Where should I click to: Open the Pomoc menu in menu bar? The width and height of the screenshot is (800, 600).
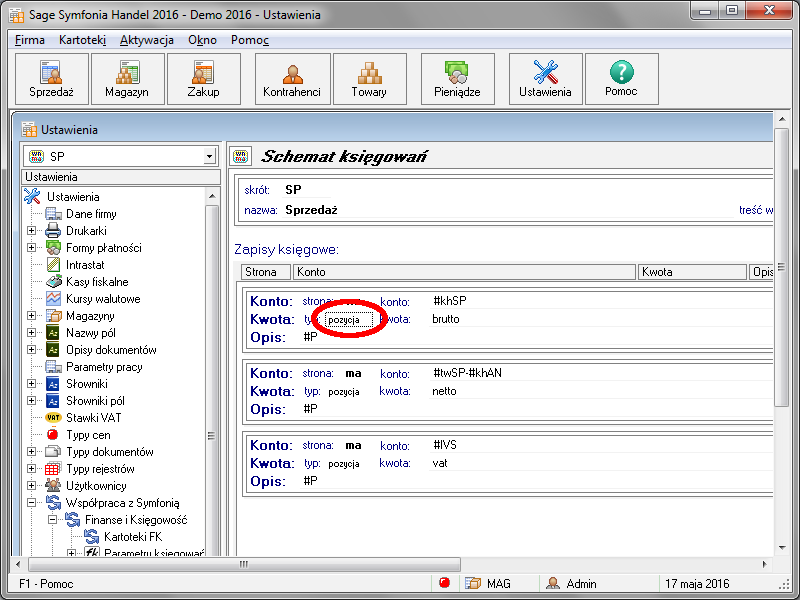pos(249,40)
